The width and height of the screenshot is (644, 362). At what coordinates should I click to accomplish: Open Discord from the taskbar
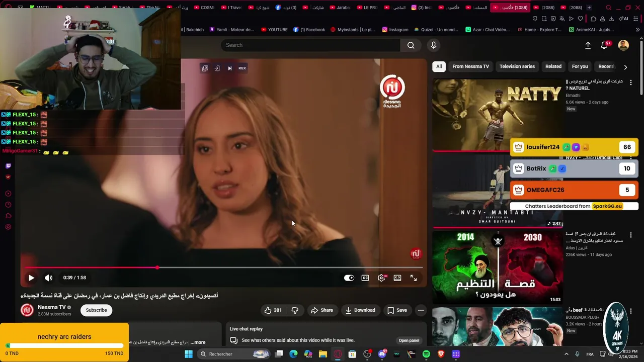382,354
